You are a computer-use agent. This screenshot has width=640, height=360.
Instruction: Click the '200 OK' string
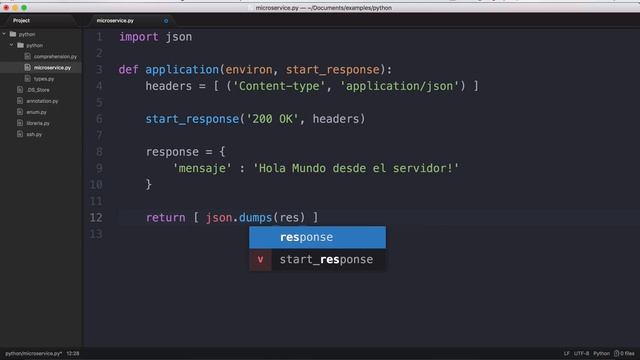point(272,119)
